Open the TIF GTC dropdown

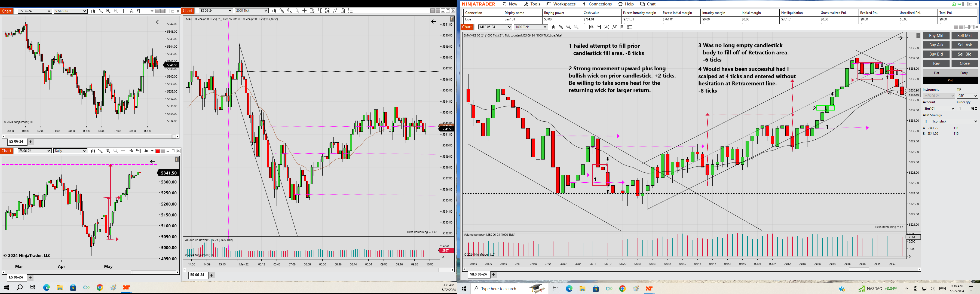(x=967, y=96)
